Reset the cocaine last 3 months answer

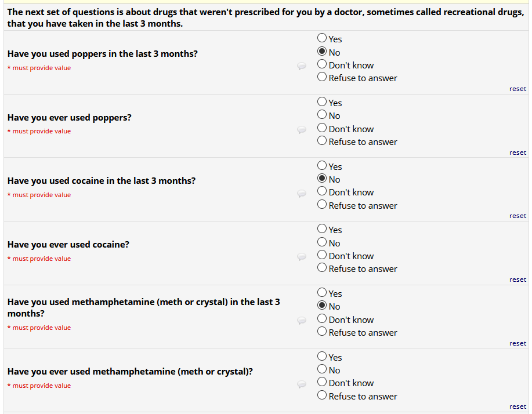517,216
